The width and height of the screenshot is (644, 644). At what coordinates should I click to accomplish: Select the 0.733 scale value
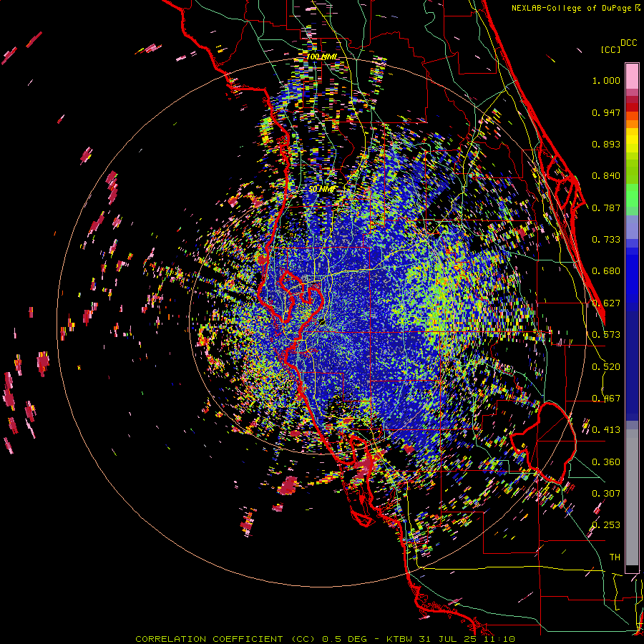[606, 240]
